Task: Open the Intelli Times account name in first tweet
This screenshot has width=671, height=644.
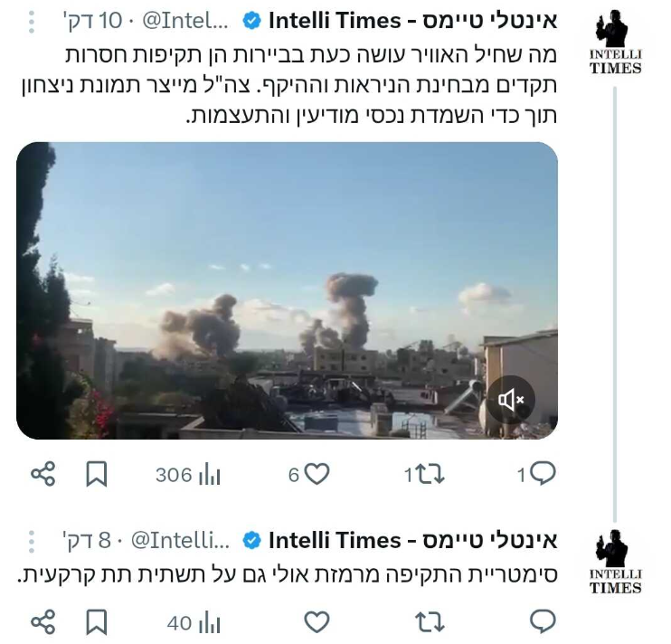Action: pos(412,21)
